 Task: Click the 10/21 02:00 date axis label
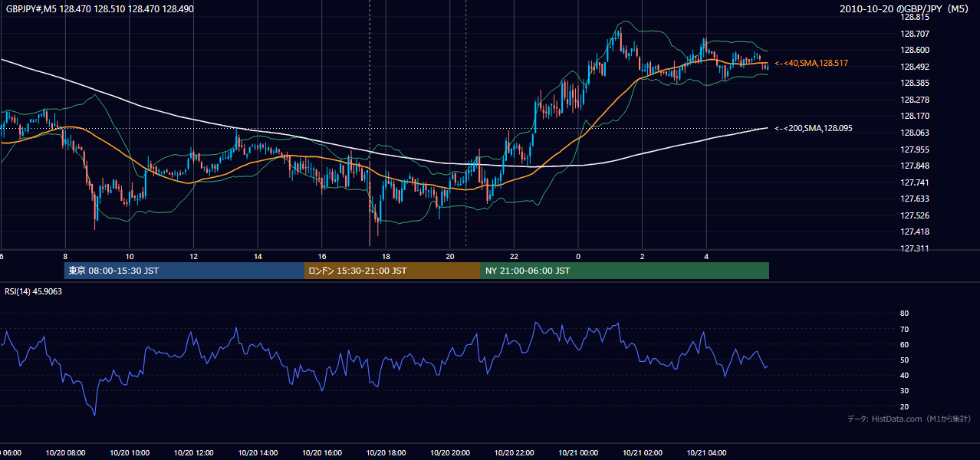[643, 452]
